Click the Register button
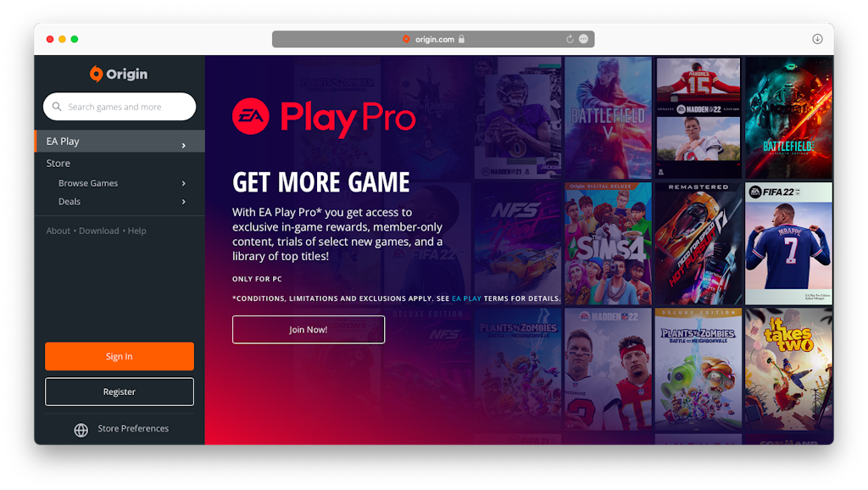The height and width of the screenshot is (490, 868). coord(120,392)
